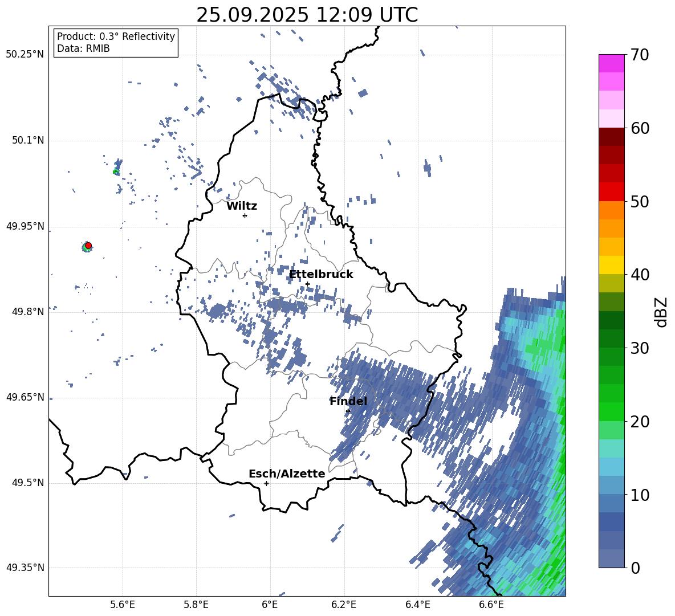The image size is (675, 616).
Task: Click the bright red swatch just above 50 dBZ
Action: pyautogui.click(x=611, y=192)
